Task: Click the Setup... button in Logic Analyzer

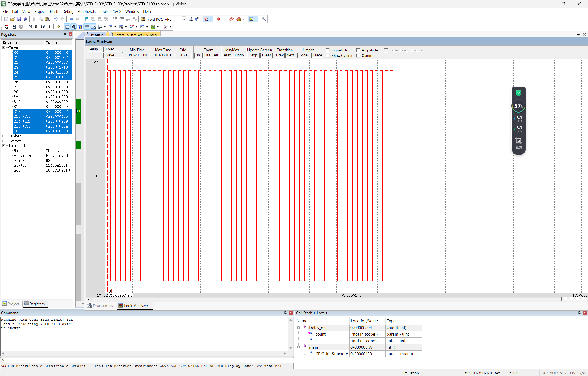Action: (x=94, y=49)
